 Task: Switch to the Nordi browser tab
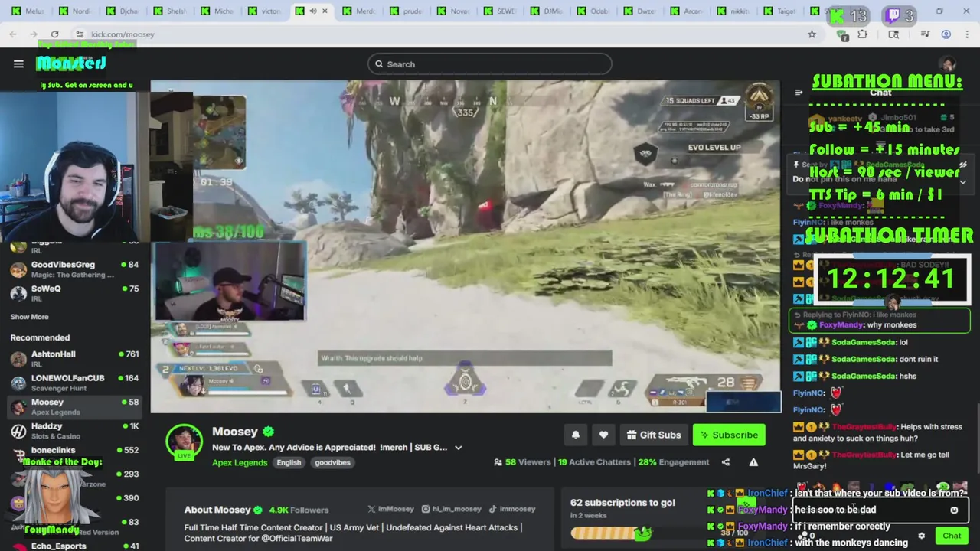pyautogui.click(x=74, y=11)
